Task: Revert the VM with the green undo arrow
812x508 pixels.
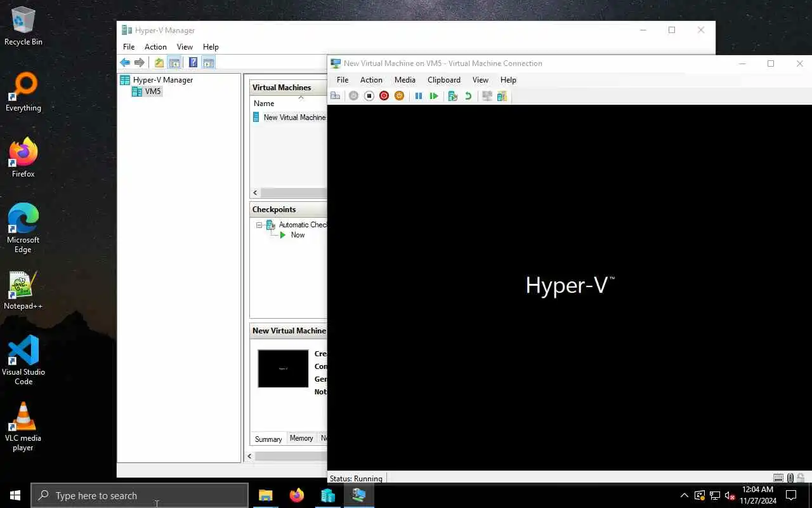Action: pyautogui.click(x=468, y=96)
